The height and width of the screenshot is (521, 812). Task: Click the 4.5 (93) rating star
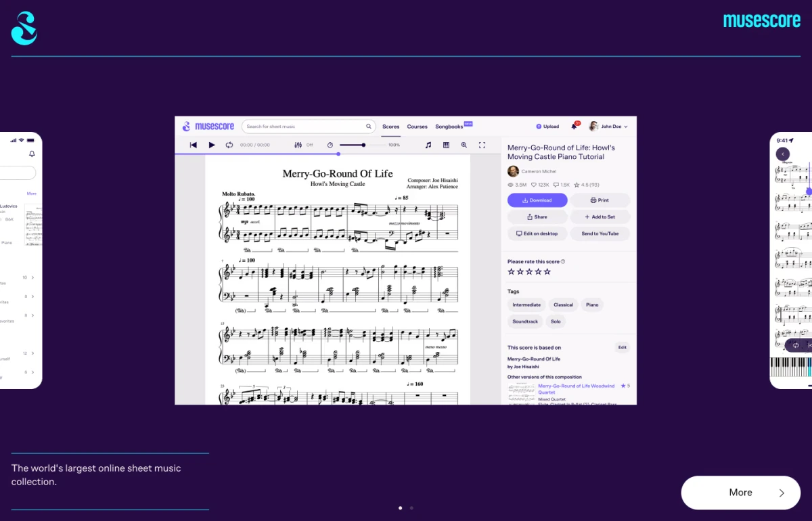pos(577,185)
